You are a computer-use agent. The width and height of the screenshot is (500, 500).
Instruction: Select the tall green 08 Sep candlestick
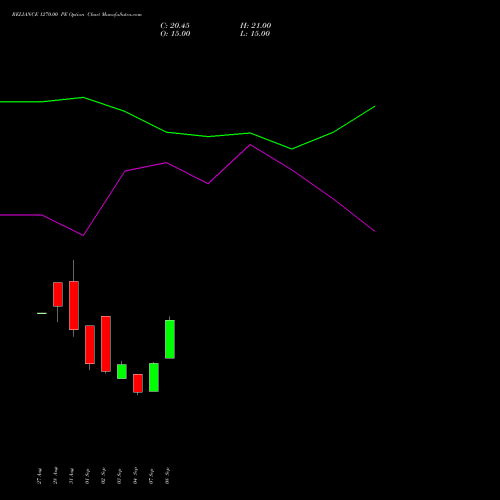170,339
